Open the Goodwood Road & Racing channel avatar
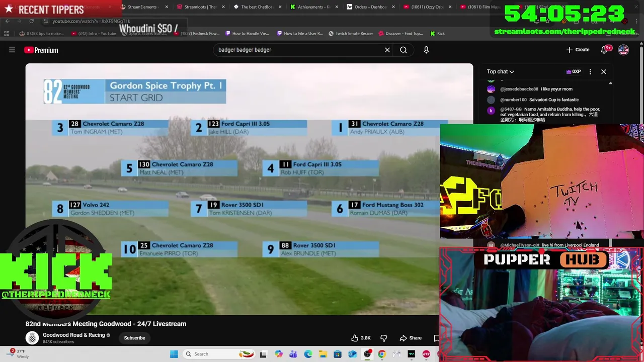 pyautogui.click(x=32, y=338)
